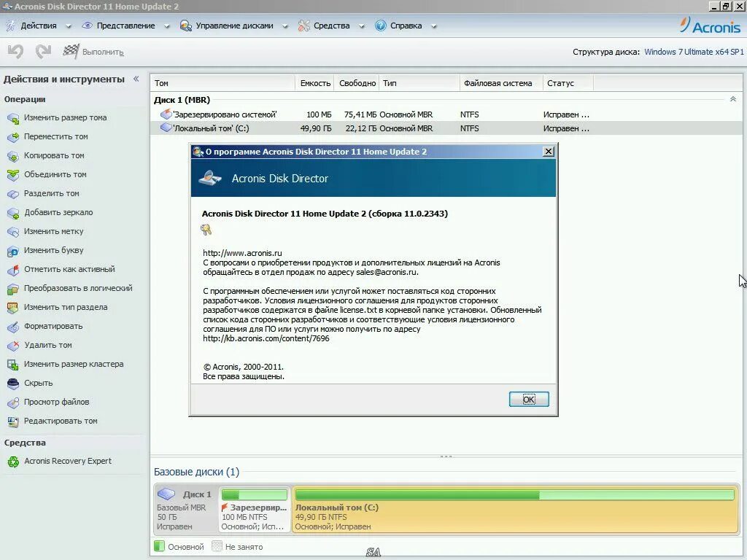Open the Средства menu
Viewport: 747px width, 560px height.
[332, 26]
